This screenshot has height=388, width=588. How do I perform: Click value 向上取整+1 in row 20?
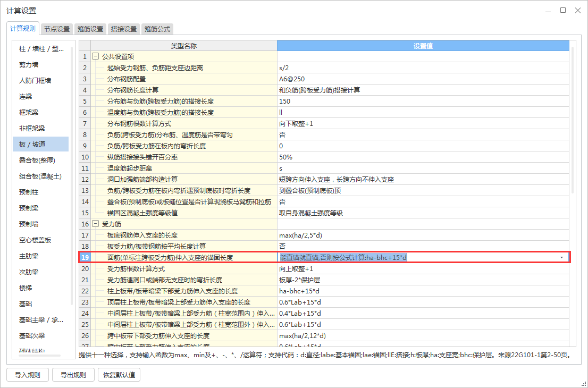tap(423, 269)
